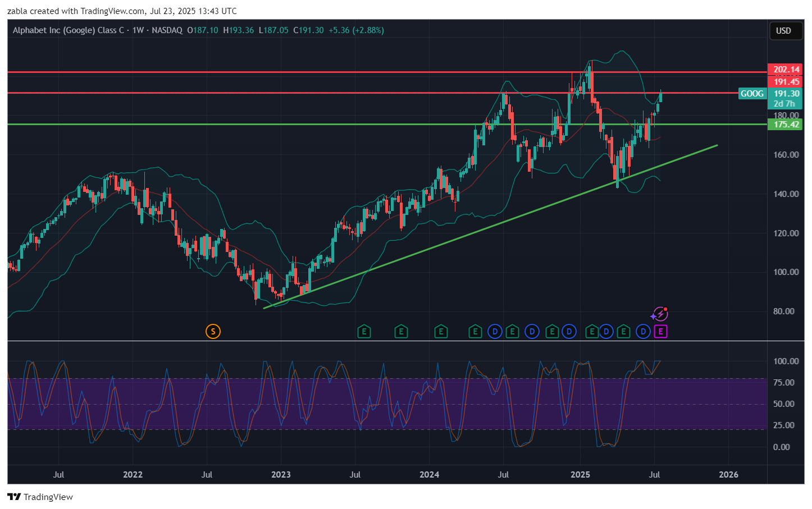Click the NASDAQ exchange label in header
The width and height of the screenshot is (812, 509).
(167, 30)
